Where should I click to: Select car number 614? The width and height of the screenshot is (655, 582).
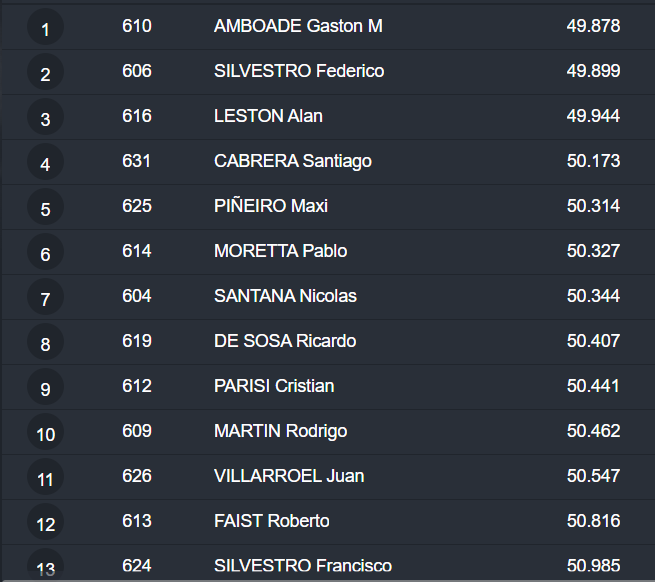pos(137,251)
